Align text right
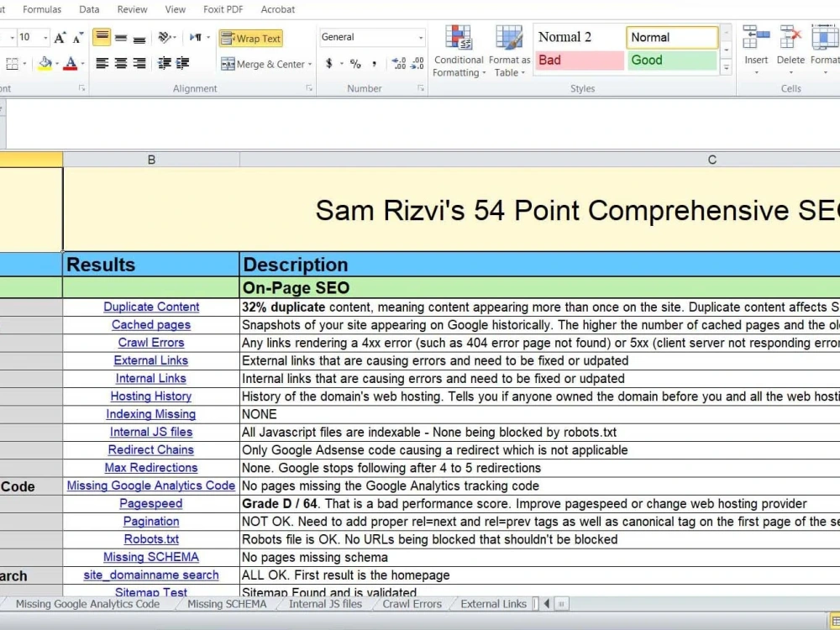The width and height of the screenshot is (840, 630). [x=139, y=64]
